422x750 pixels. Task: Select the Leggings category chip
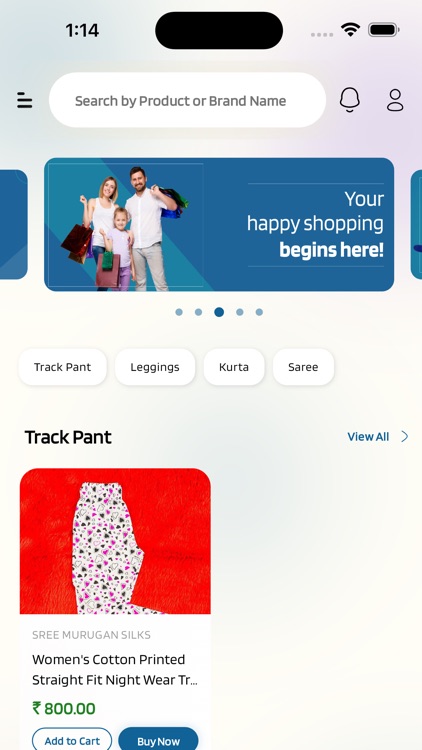[x=155, y=367]
